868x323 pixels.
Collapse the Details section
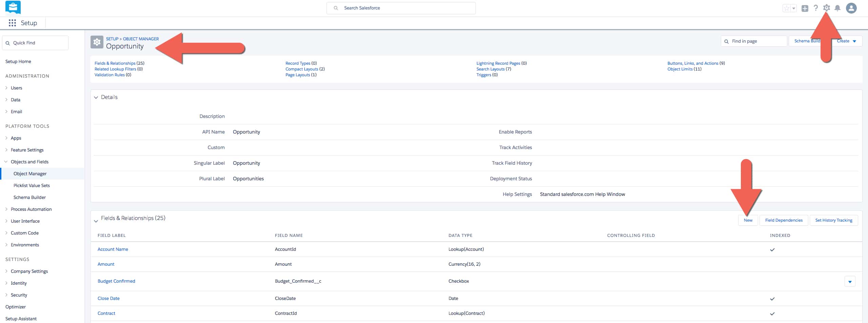(x=96, y=98)
